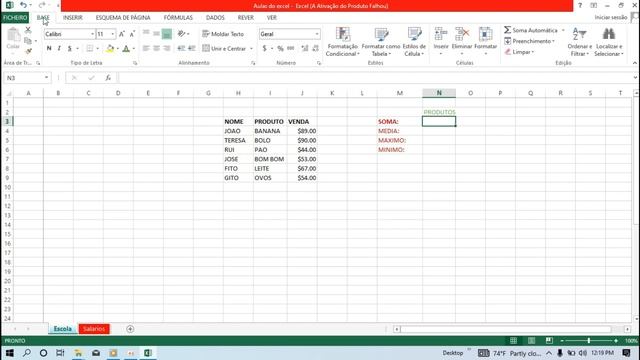Click the Preenchimento button

[530, 41]
